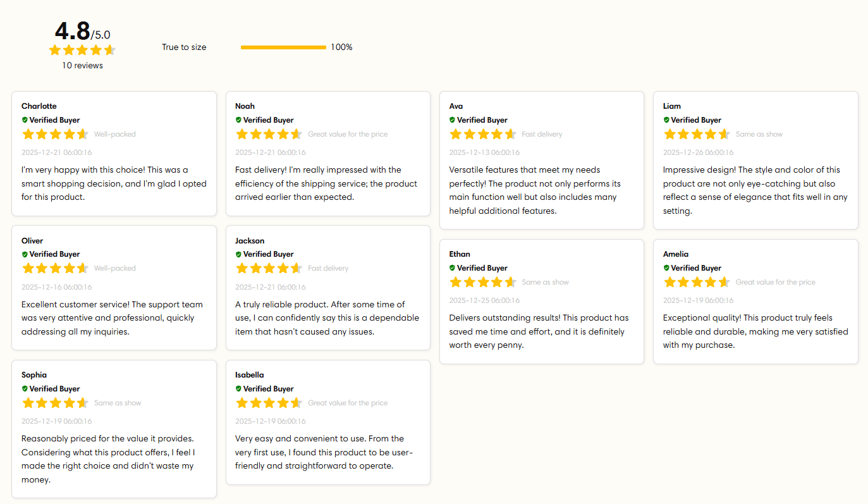
Task: Click the Fast delivery tag on Ava's review
Action: (x=542, y=134)
